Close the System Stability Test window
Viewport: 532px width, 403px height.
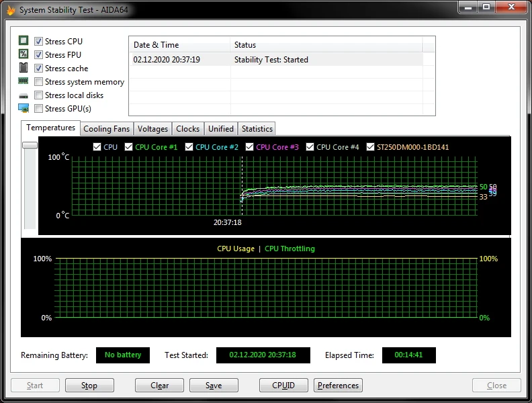(x=512, y=7)
